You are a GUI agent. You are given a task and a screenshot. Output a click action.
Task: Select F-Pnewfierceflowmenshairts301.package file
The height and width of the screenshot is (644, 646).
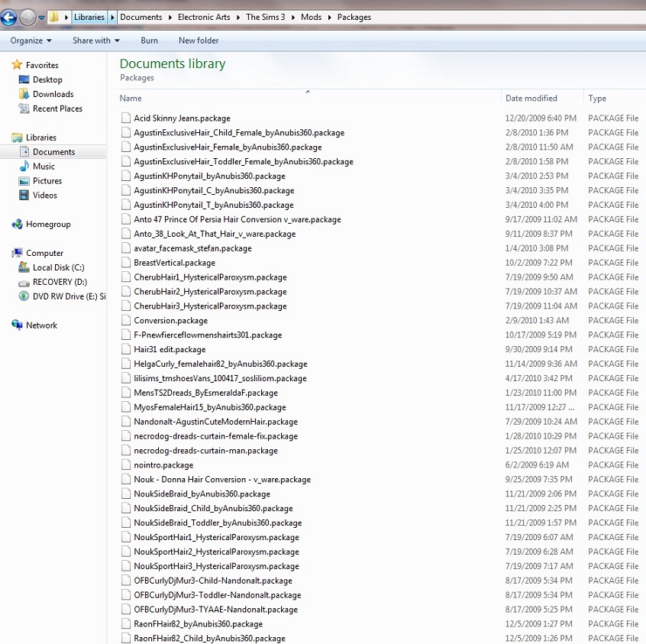[x=208, y=335]
